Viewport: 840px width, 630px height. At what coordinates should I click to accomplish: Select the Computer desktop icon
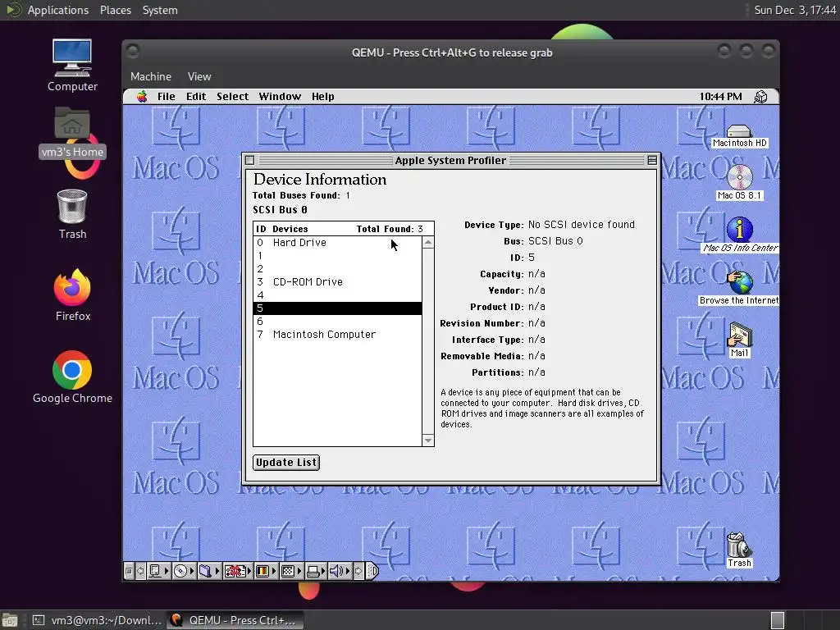[72, 66]
